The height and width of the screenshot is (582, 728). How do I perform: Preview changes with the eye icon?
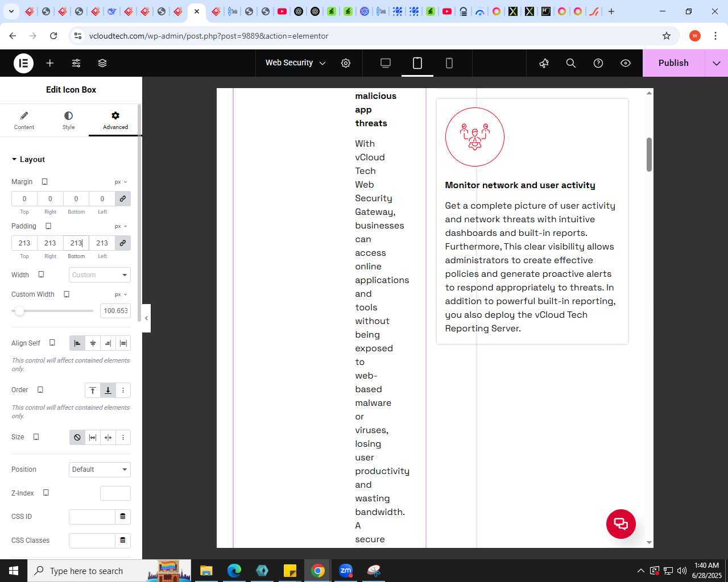(626, 63)
